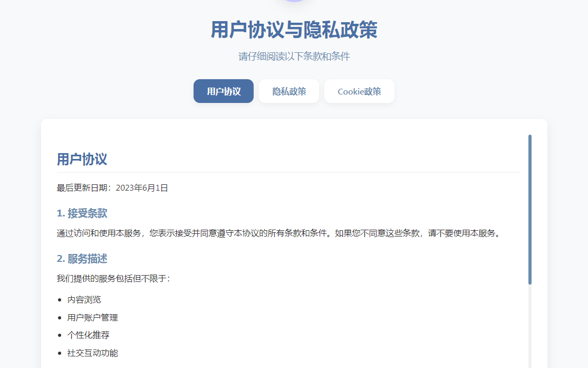The width and height of the screenshot is (588, 368).
Task: Select the 用户协议 tab
Action: 223,91
